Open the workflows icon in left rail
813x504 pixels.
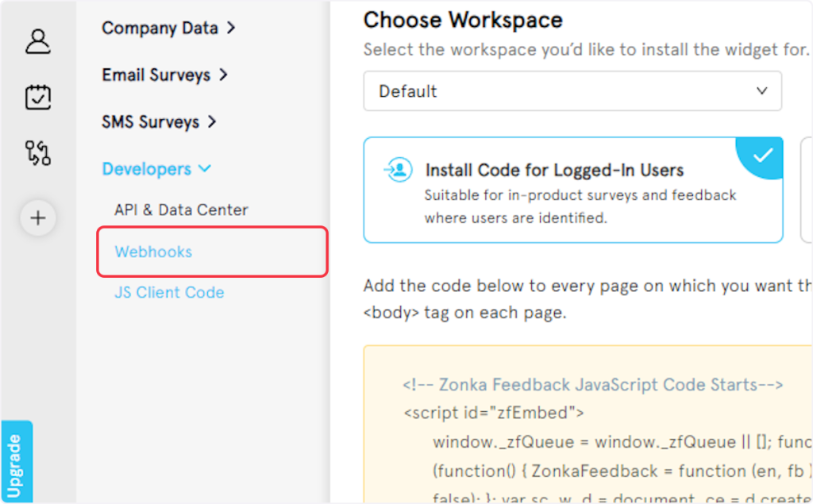click(37, 153)
